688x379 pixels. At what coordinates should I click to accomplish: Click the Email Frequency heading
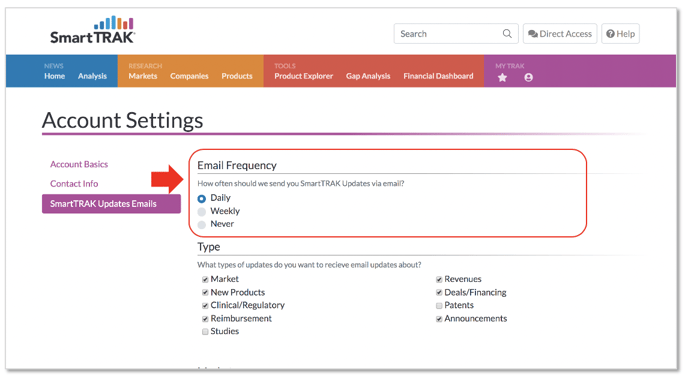click(237, 165)
